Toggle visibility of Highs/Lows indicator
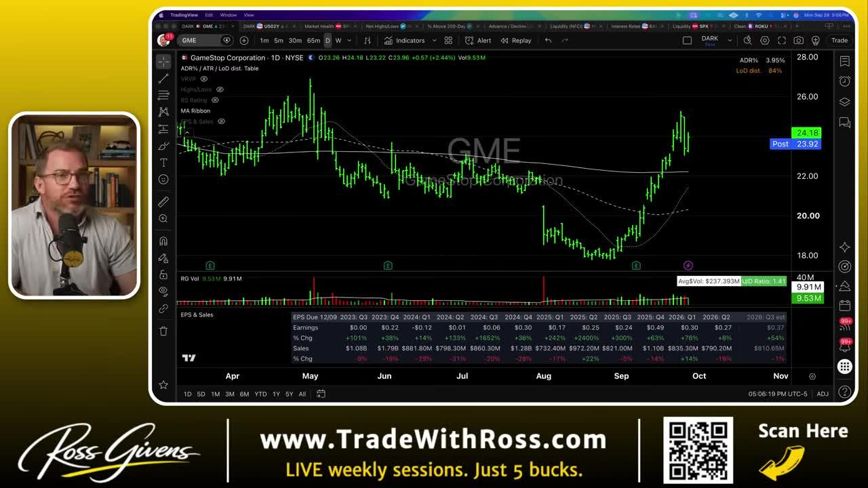Viewport: 868px width, 488px height. (x=220, y=89)
